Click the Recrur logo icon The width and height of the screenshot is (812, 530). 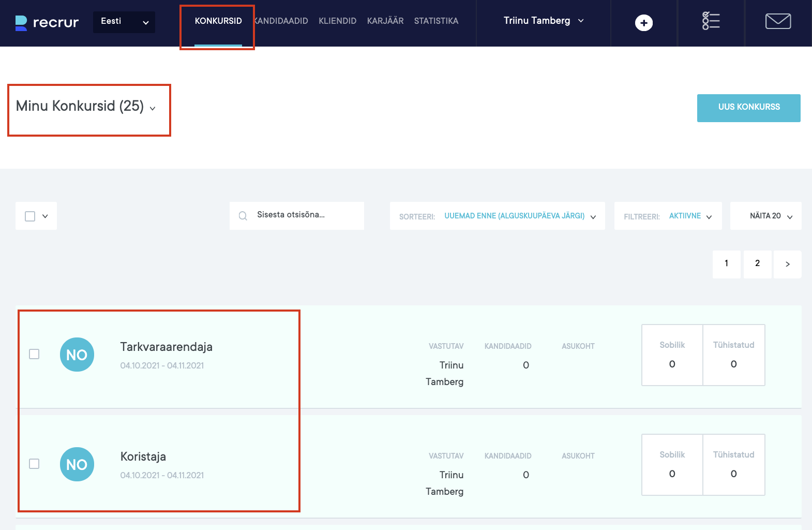[x=21, y=23]
